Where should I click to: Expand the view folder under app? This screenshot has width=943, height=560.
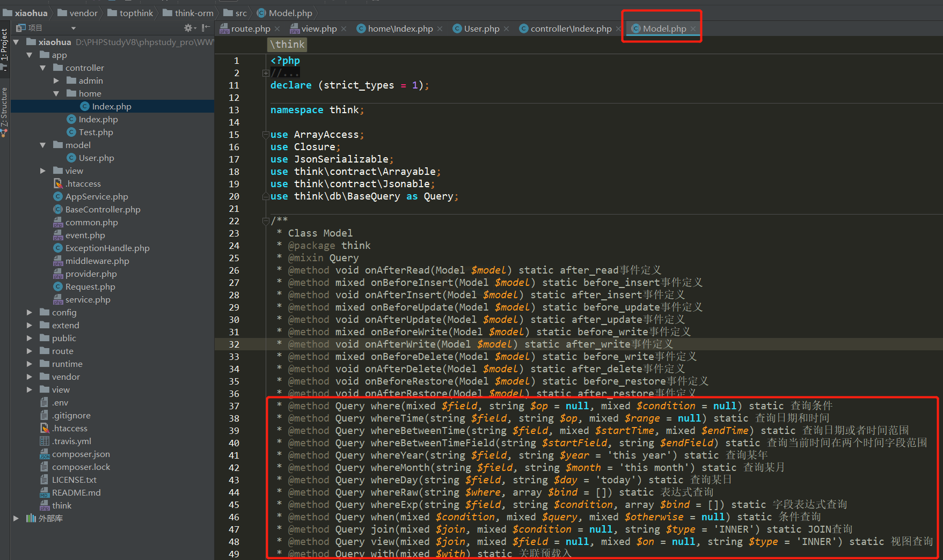point(43,171)
